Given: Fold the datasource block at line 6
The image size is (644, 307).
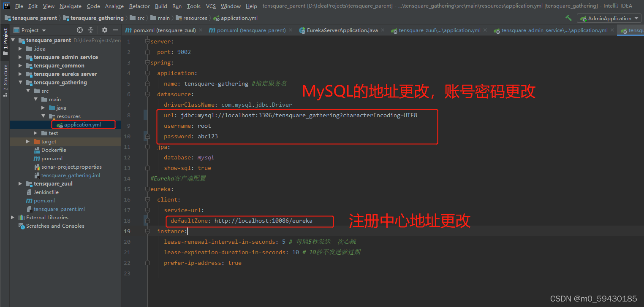Looking at the screenshot, I should 147,94.
